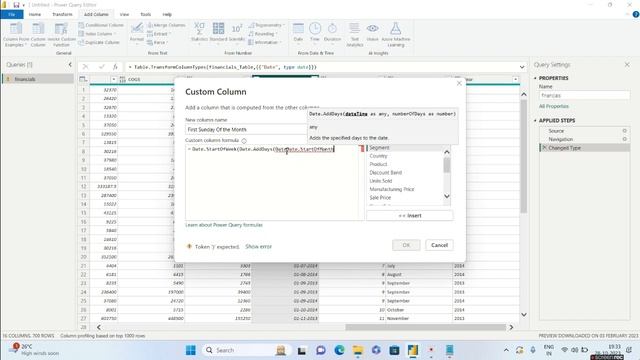The height and width of the screenshot is (360, 640).
Task: Click the Date ribbon icon
Action: (x=298, y=32)
